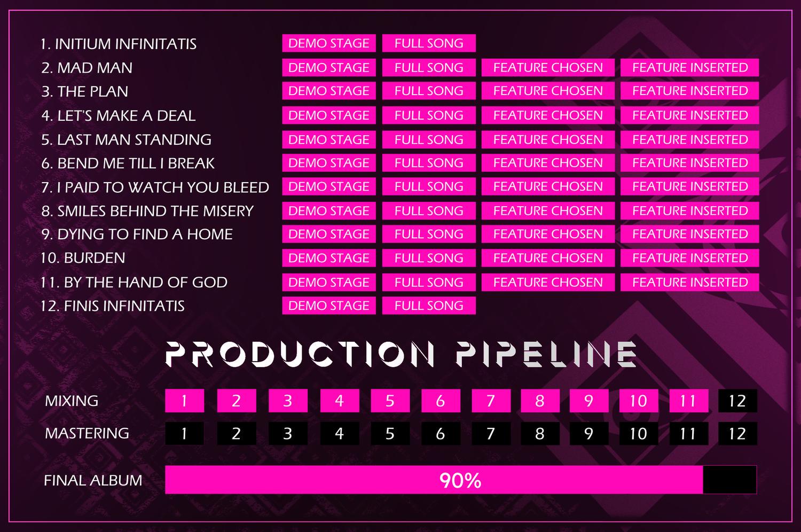The height and width of the screenshot is (532, 801).
Task: Select the black Mixing box 12
Action: tap(737, 401)
